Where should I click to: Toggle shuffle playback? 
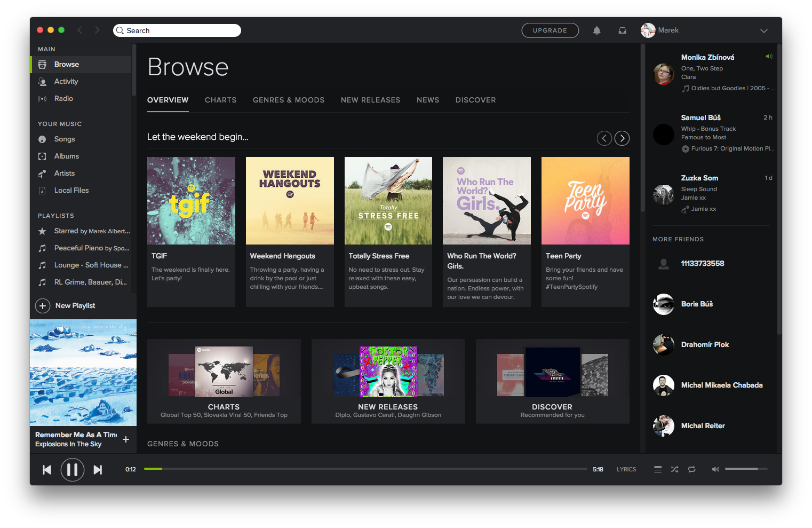[x=675, y=469]
